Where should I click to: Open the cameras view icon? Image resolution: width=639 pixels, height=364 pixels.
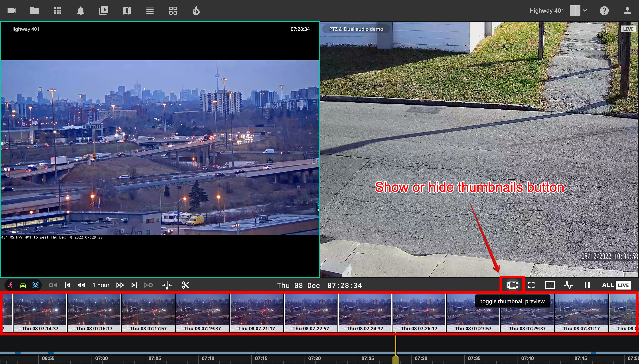pos(12,11)
